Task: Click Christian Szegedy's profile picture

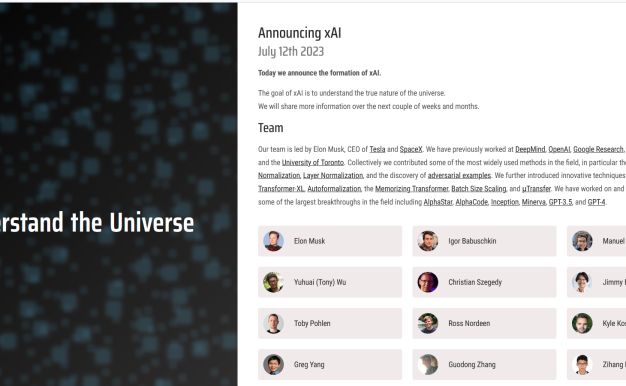Action: coord(428,282)
